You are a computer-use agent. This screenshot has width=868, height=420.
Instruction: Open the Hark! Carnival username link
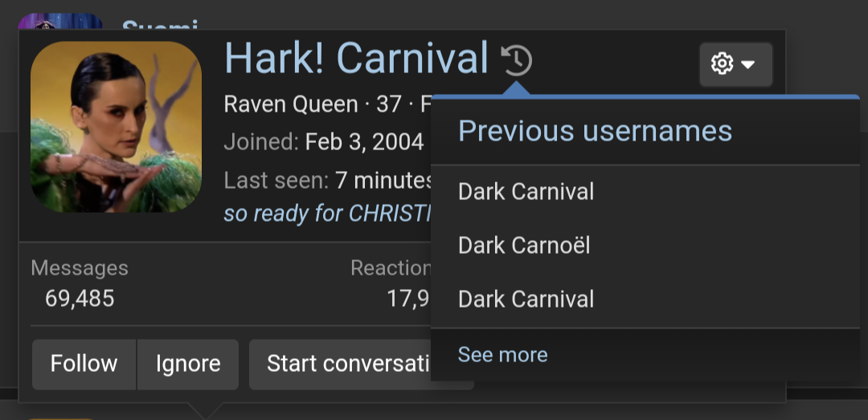(x=356, y=58)
